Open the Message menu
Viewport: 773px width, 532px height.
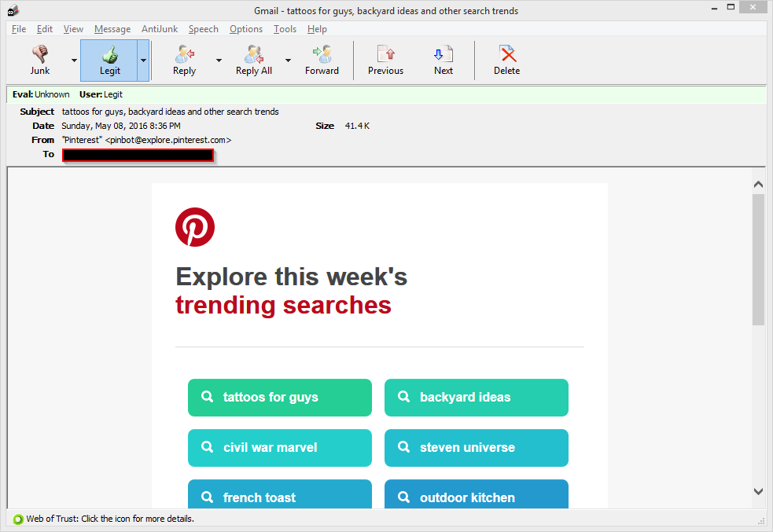click(x=112, y=29)
